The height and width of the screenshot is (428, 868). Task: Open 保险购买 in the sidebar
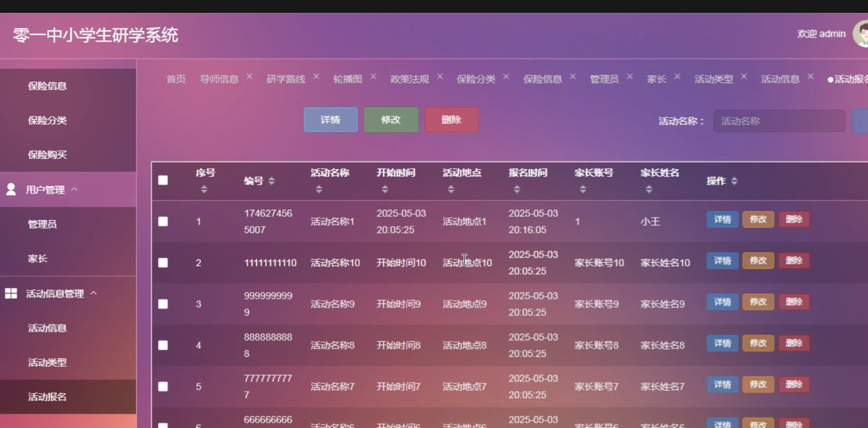[x=47, y=155]
